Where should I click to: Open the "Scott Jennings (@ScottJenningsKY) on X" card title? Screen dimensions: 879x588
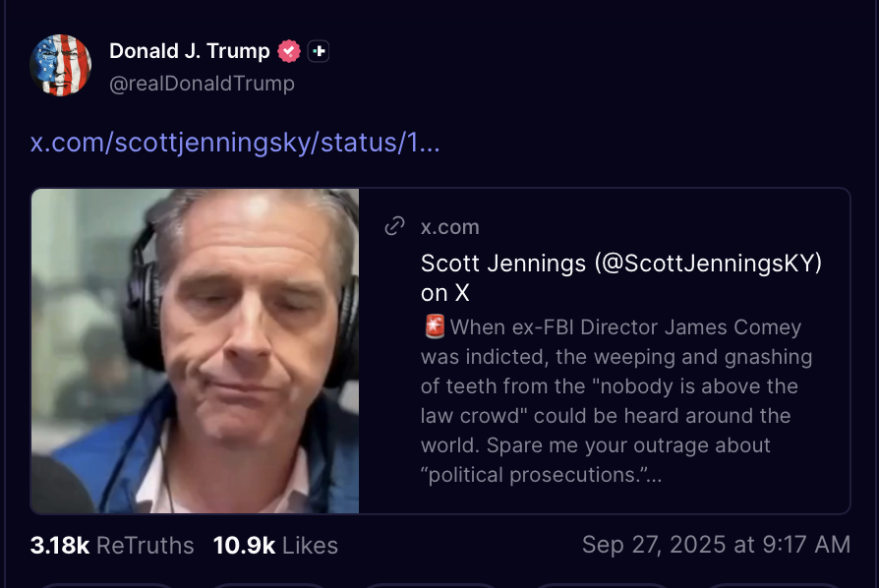tap(621, 278)
